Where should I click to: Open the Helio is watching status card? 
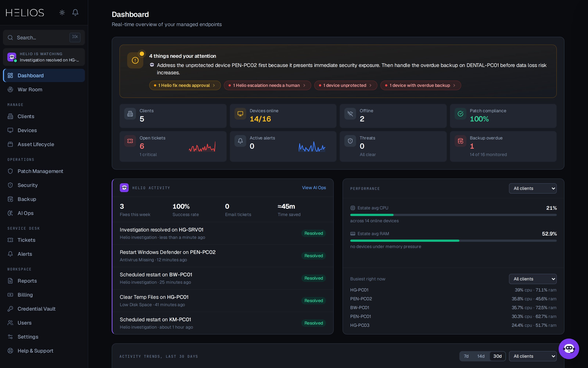click(44, 57)
